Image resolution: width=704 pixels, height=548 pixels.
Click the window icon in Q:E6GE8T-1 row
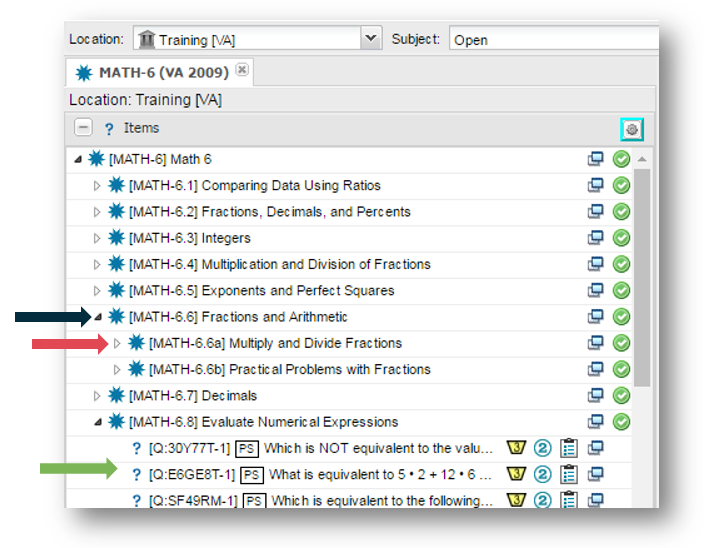pyautogui.click(x=596, y=474)
